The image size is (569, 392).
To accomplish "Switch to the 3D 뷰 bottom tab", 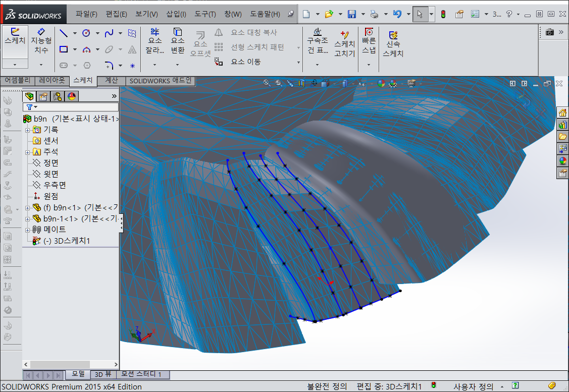I will pos(103,374).
